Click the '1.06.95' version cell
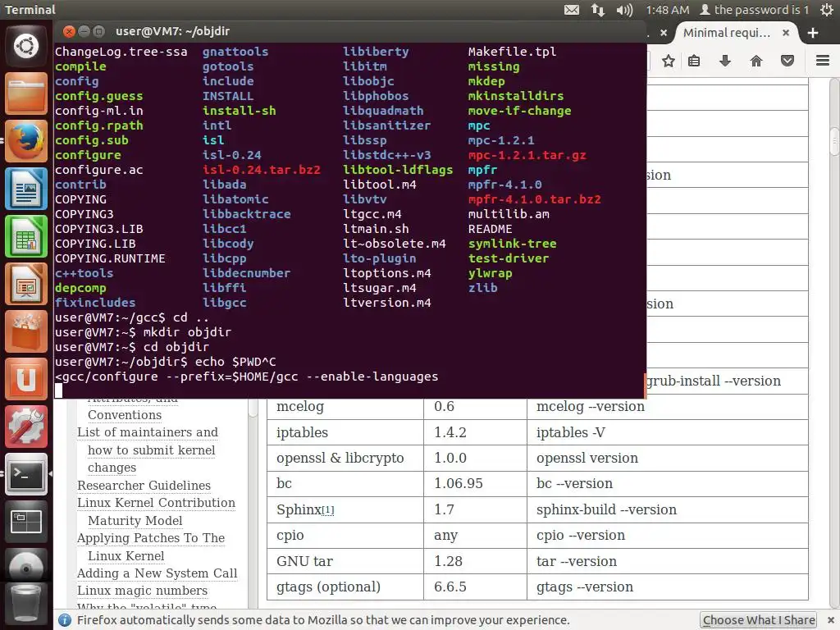Viewport: 840px width, 630px height. 475,483
